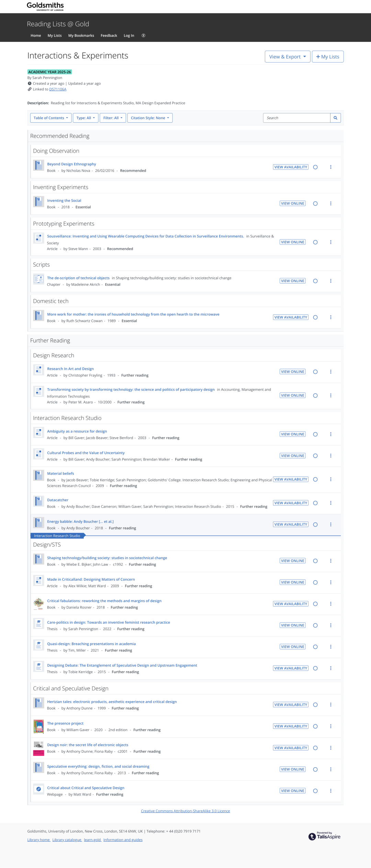Screen dimensions: 371x868
Task: Open three-dot menu for Material beliefs
Action: click(x=331, y=479)
